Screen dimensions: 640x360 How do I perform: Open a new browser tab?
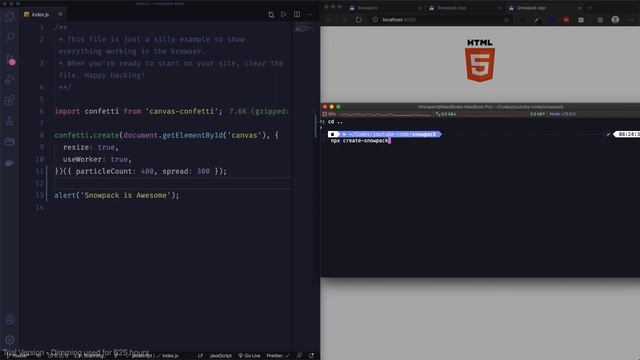point(590,8)
